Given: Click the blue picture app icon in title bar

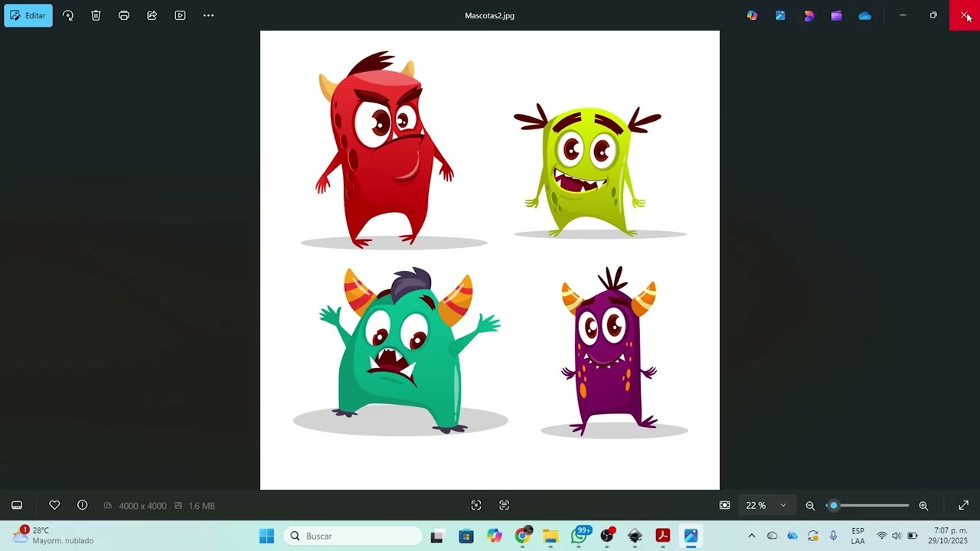Looking at the screenshot, I should click(780, 15).
